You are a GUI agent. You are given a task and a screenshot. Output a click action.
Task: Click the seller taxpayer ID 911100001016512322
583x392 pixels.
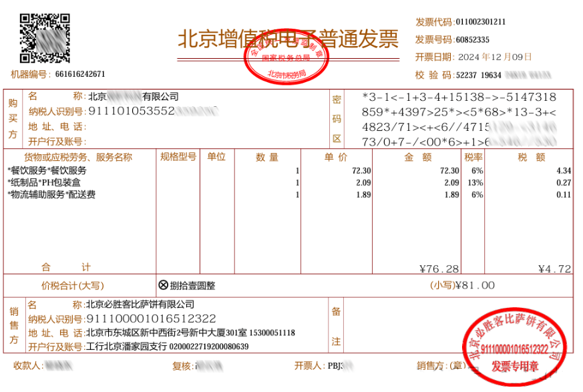coord(152,319)
